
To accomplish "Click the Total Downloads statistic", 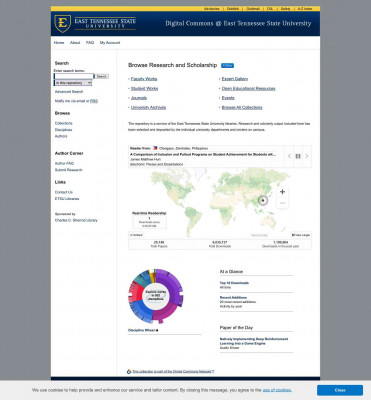I will pyautogui.click(x=220, y=244).
